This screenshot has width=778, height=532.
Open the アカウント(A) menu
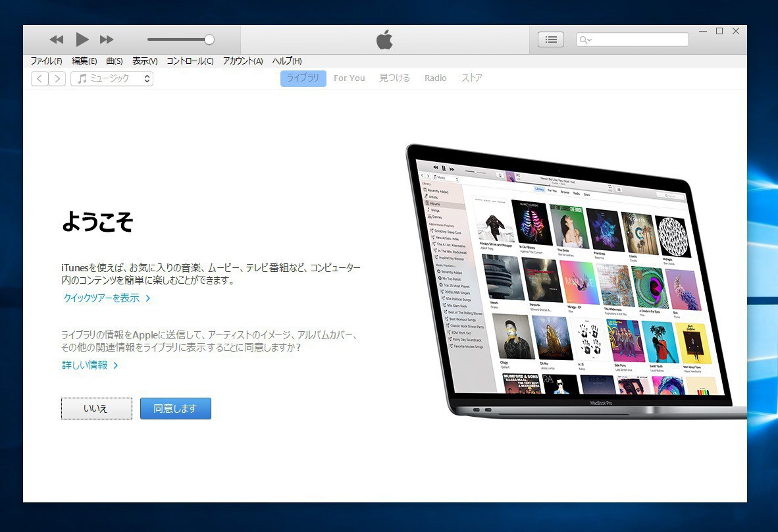[x=243, y=61]
